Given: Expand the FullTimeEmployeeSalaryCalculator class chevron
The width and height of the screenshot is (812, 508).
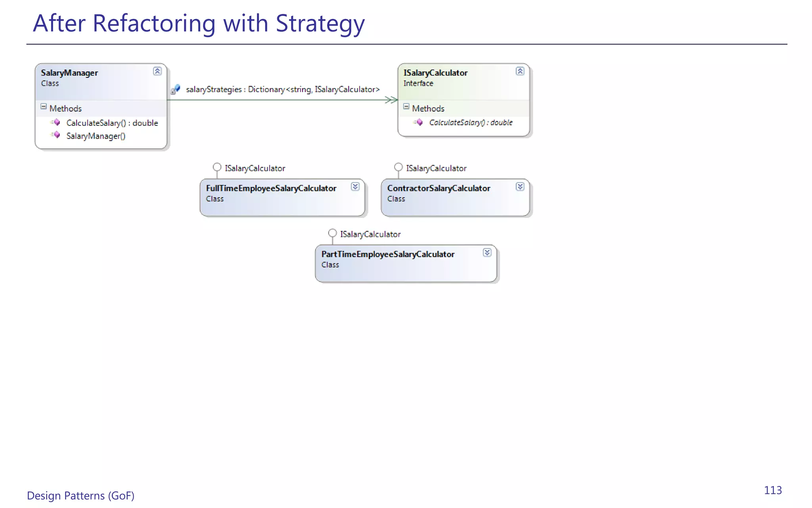Looking at the screenshot, I should click(355, 187).
